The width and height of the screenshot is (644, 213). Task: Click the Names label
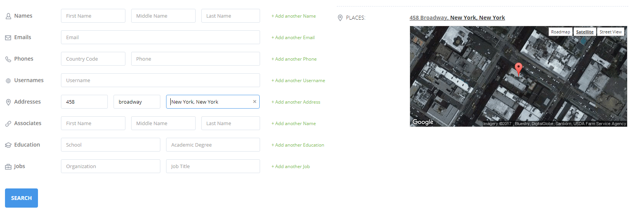(x=23, y=16)
